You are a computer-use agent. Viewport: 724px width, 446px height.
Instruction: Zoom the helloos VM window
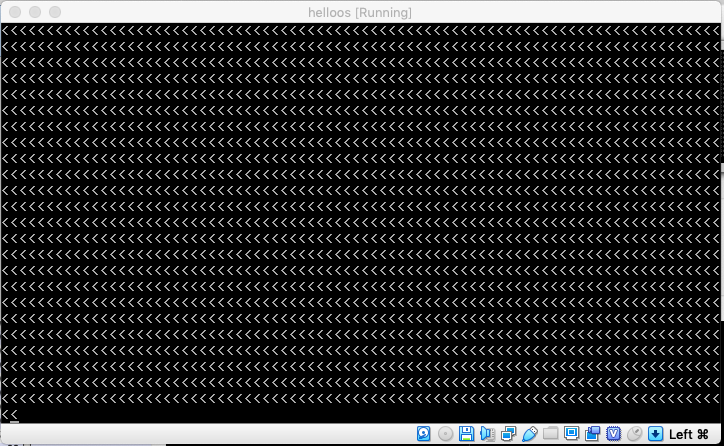pyautogui.click(x=55, y=12)
